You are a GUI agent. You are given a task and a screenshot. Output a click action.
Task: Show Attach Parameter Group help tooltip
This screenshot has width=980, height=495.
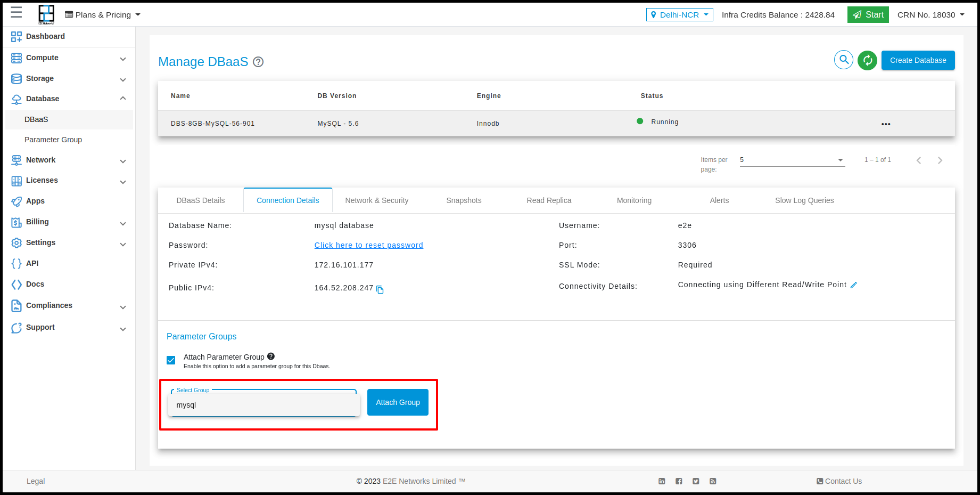tap(271, 356)
